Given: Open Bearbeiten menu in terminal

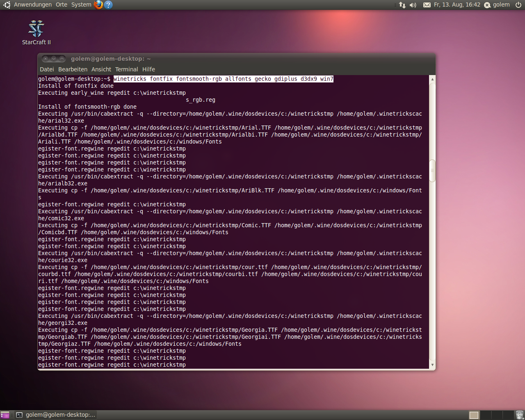Looking at the screenshot, I should tap(73, 69).
